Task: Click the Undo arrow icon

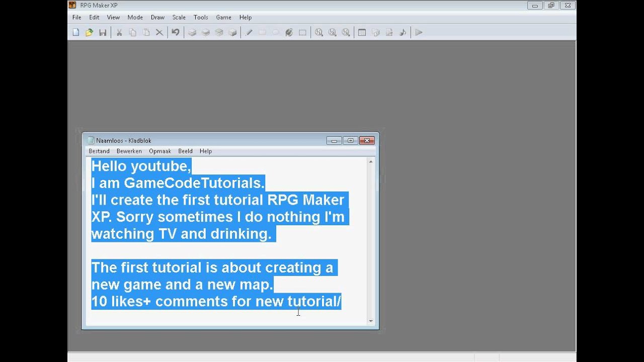Action: coord(175,32)
